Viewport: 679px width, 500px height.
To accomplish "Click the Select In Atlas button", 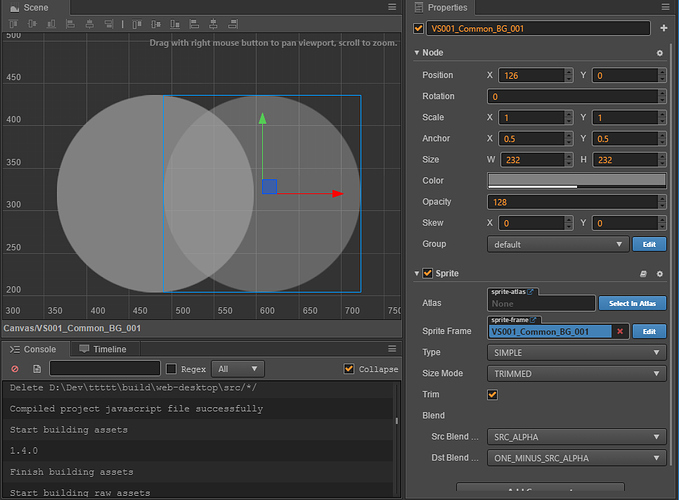I will click(x=632, y=303).
